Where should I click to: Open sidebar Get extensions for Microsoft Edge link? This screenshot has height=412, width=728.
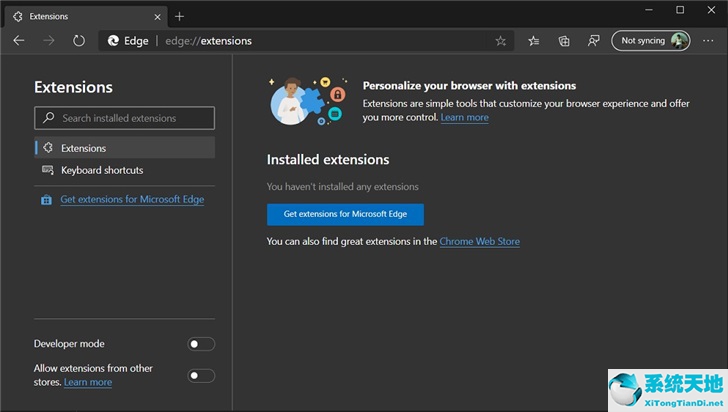click(132, 199)
